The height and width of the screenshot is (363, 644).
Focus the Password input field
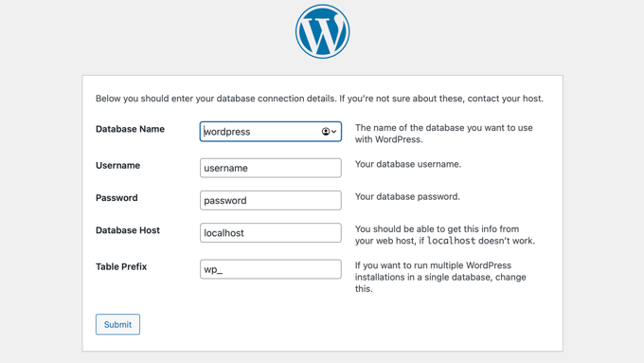click(271, 200)
